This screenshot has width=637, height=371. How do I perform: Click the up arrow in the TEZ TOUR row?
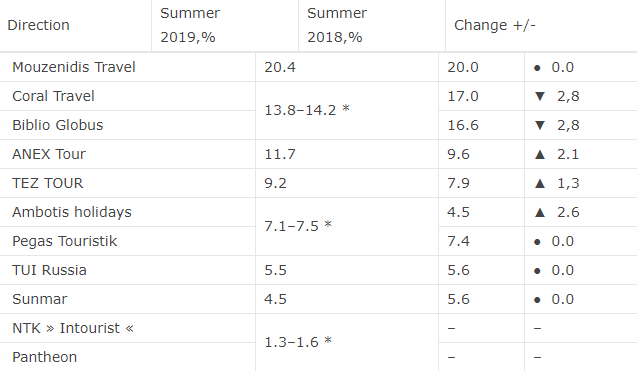[540, 183]
